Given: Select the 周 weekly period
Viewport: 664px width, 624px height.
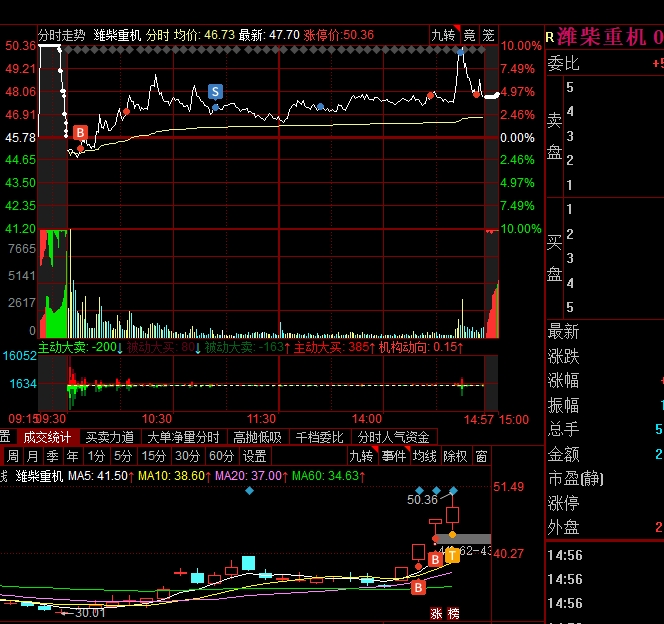Looking at the screenshot, I should click(x=13, y=456).
